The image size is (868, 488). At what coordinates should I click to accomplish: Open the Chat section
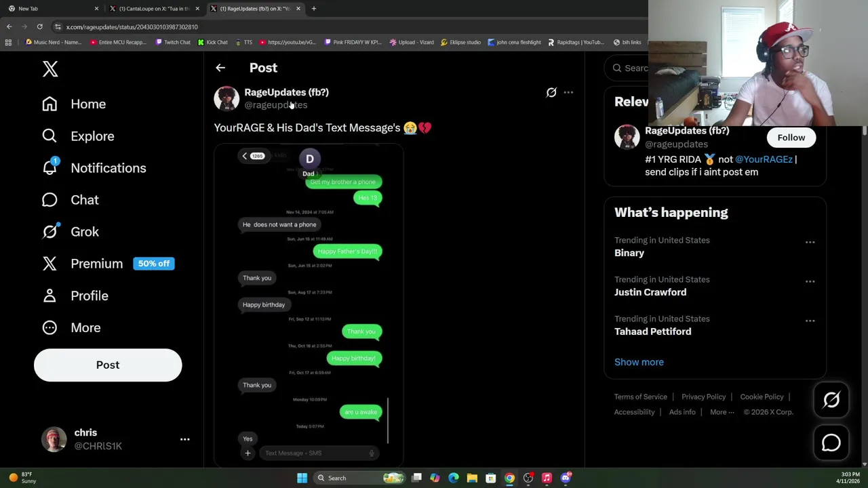tap(70, 199)
